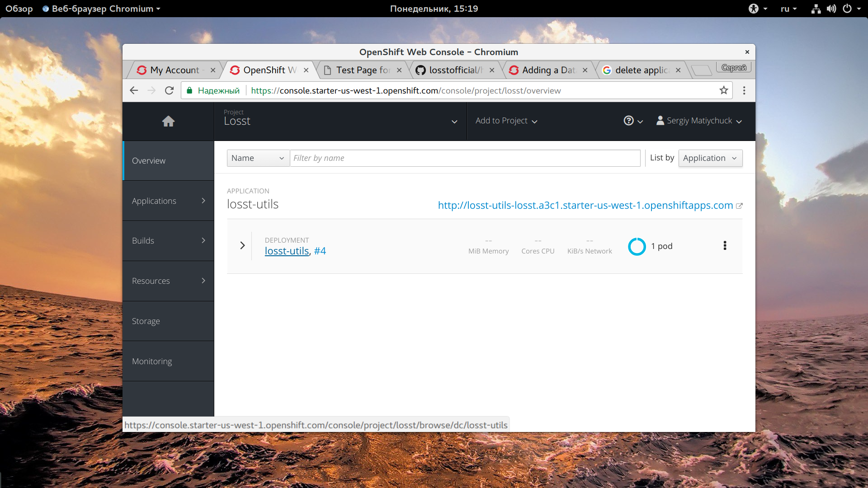Open the deployment kebab actions menu
868x488 pixels.
725,245
